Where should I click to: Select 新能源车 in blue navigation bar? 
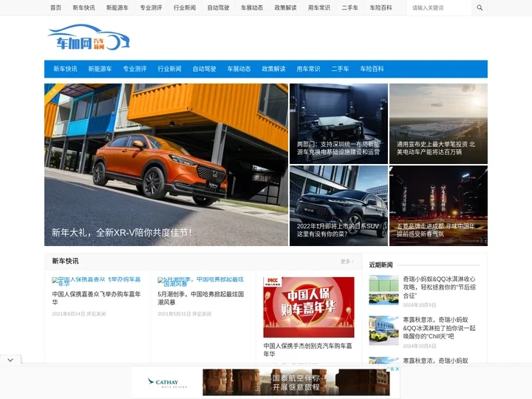coord(100,69)
